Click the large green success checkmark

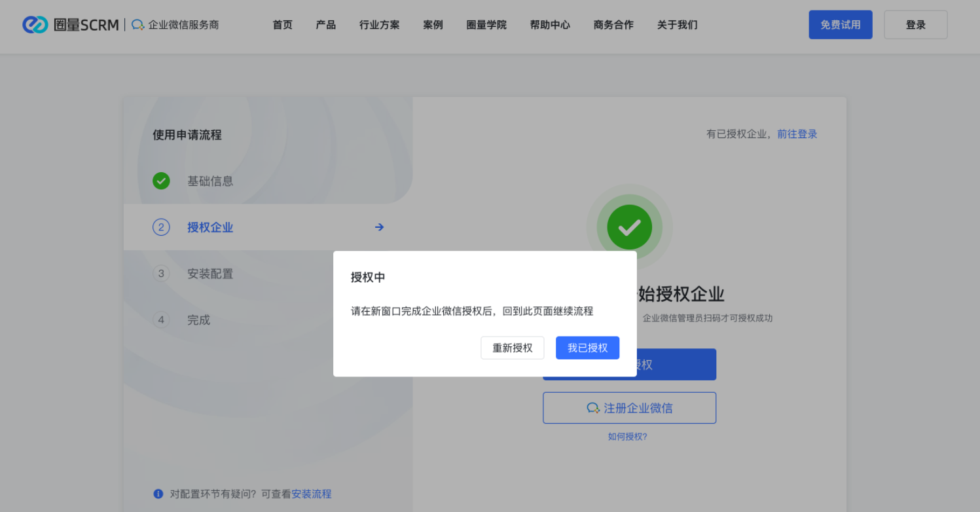click(x=629, y=227)
